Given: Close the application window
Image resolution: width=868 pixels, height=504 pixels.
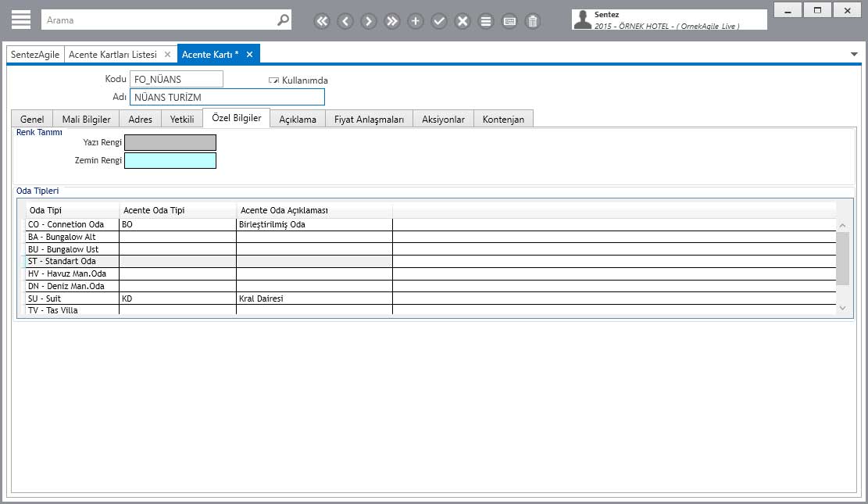Looking at the screenshot, I should [847, 10].
